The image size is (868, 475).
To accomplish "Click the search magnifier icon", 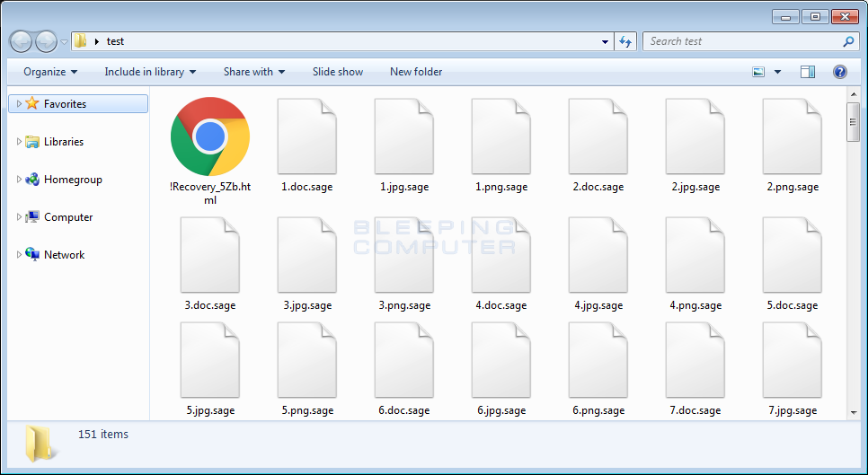I will click(x=848, y=41).
